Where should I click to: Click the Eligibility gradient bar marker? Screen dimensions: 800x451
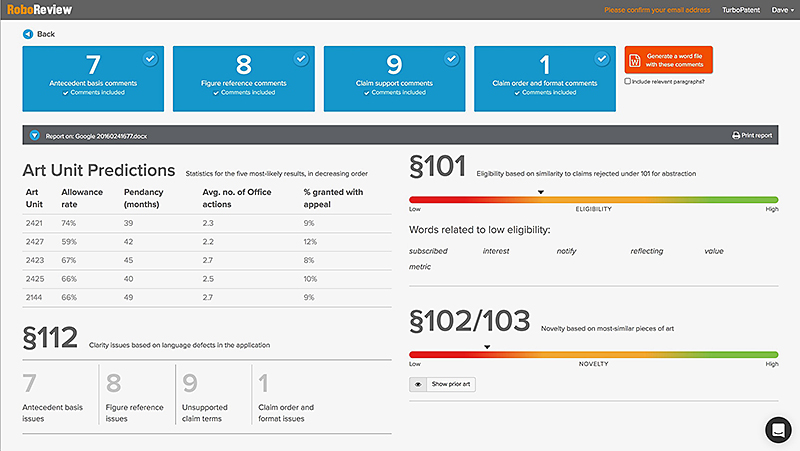pyautogui.click(x=541, y=192)
